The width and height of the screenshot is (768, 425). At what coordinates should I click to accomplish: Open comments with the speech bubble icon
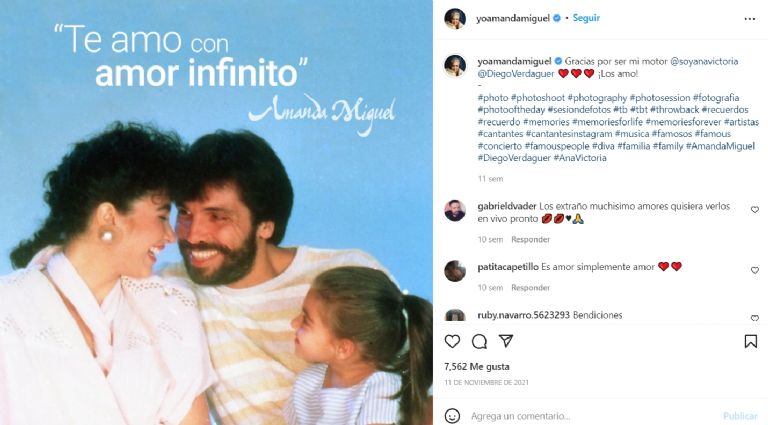pos(479,341)
